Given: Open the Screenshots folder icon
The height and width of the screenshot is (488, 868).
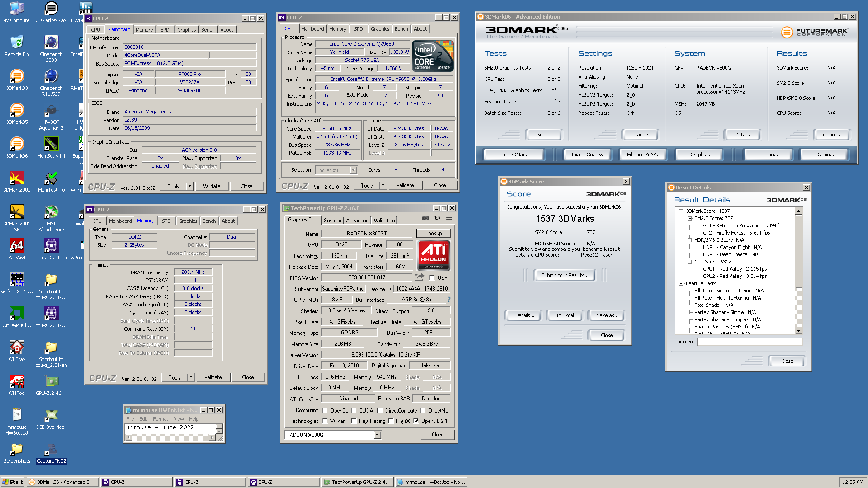Looking at the screenshot, I should click(17, 453).
